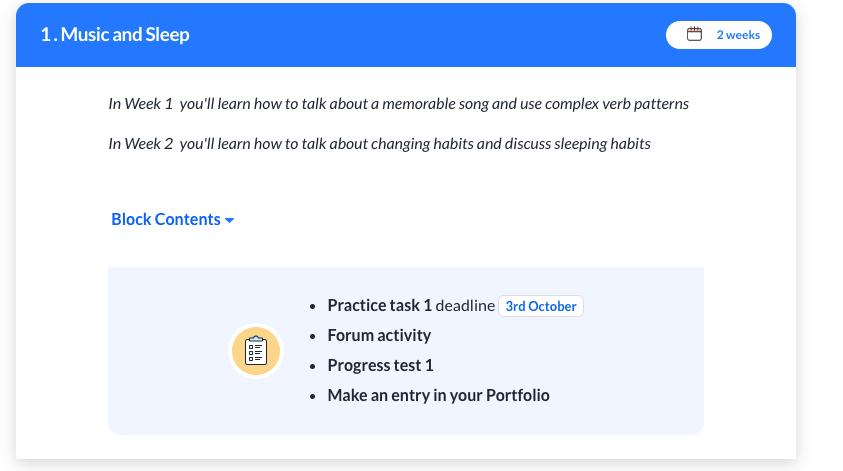The height and width of the screenshot is (471, 843).
Task: Click the bullet before Progress test 1
Action: point(312,367)
